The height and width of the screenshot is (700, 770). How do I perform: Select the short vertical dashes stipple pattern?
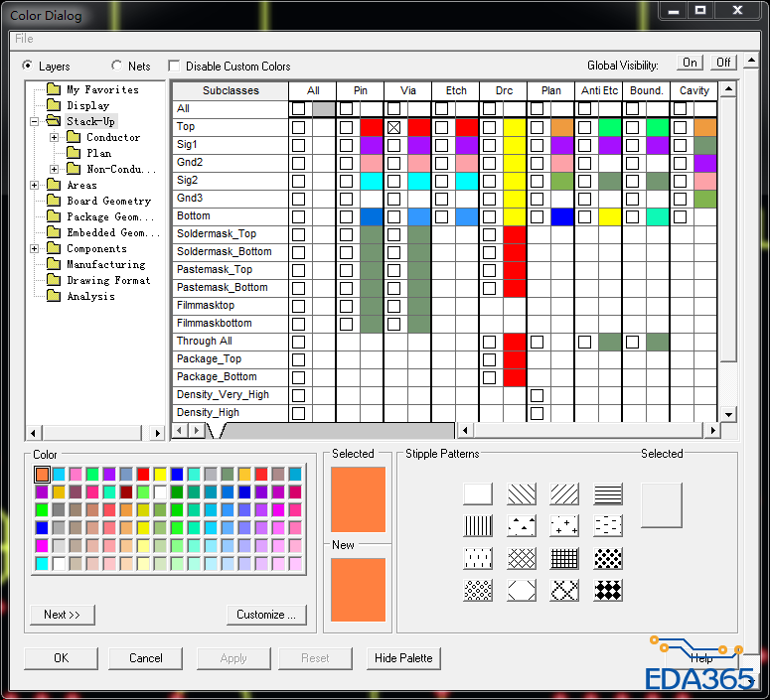pos(478,559)
